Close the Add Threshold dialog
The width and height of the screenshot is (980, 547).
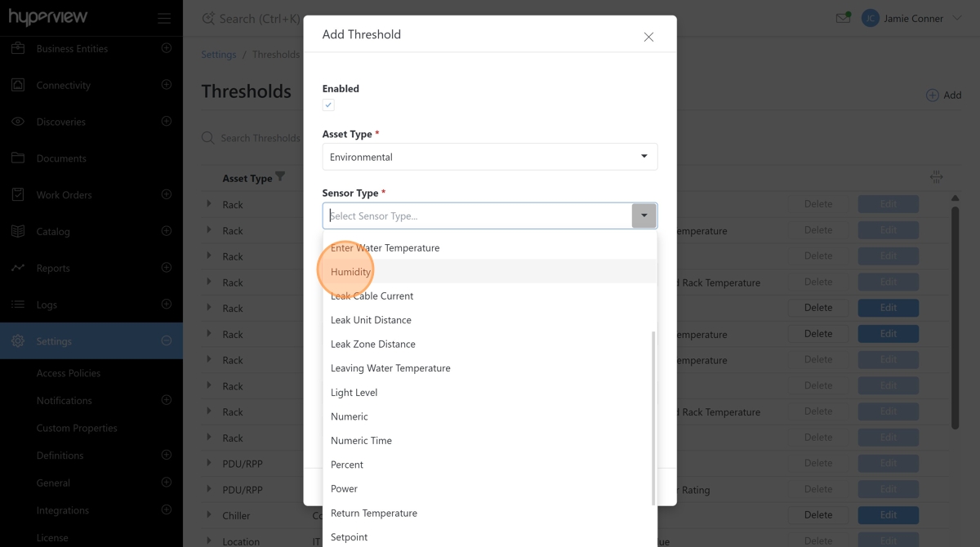pos(648,37)
